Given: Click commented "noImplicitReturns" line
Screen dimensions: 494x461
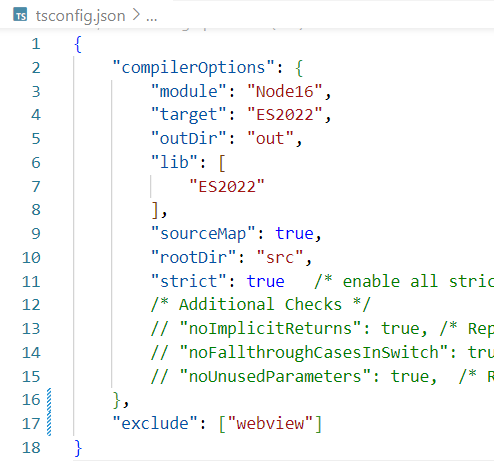Looking at the screenshot, I should click(x=322, y=329).
